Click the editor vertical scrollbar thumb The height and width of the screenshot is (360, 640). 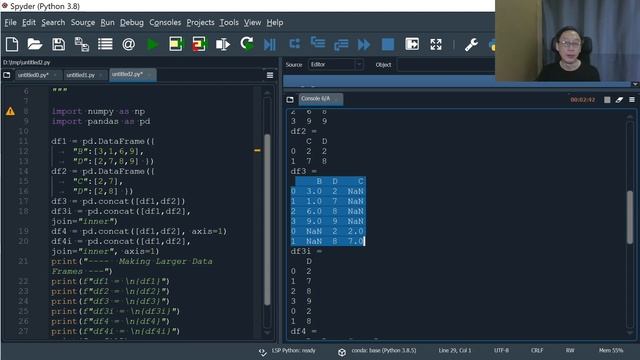[267, 220]
